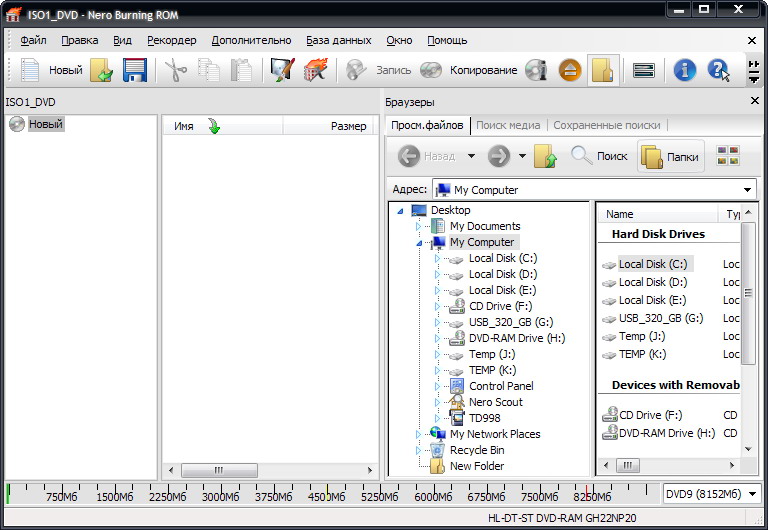Viewport: 768px width, 530px height.
Task: Select Local Disk (D:) in file list
Action: coord(653,282)
